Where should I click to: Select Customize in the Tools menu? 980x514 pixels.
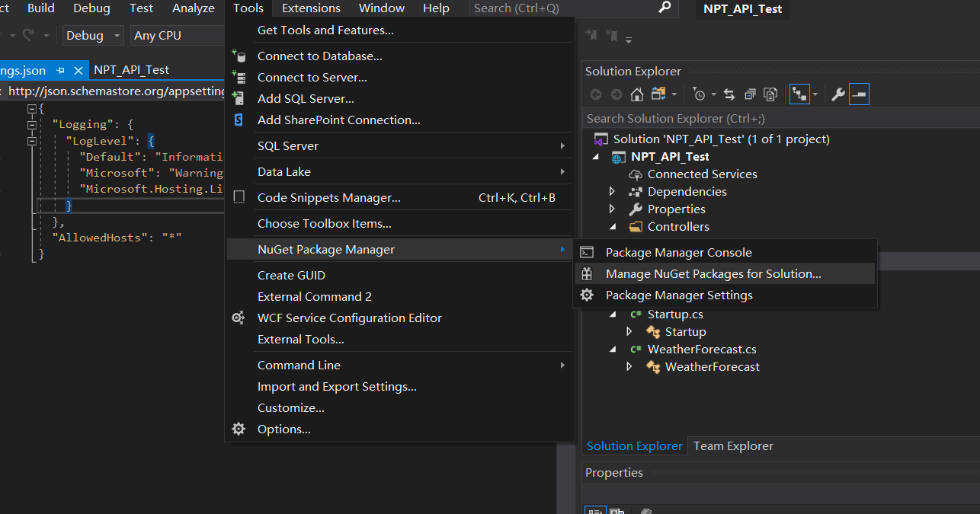399,407
